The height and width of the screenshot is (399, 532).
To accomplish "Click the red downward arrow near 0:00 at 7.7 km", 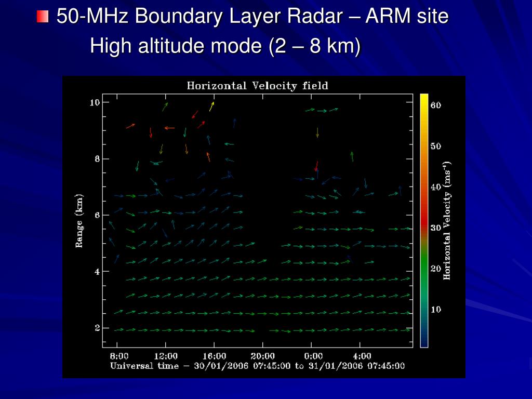I will 316,166.
